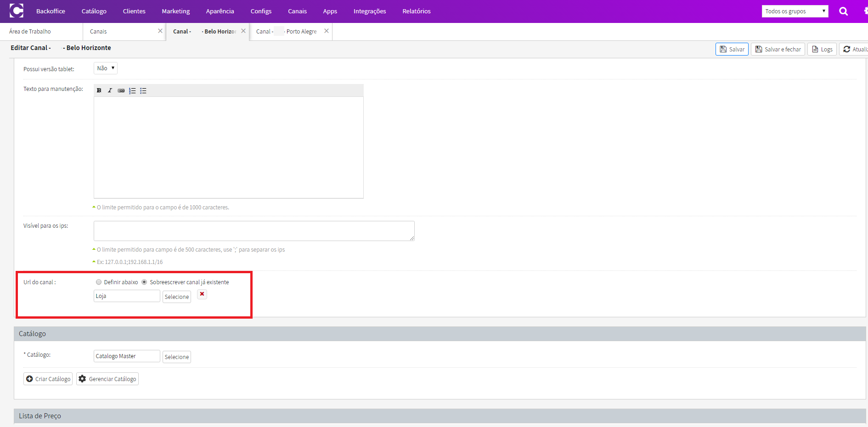Open the Logs button
Viewport: 868px width, 427px height.
822,49
